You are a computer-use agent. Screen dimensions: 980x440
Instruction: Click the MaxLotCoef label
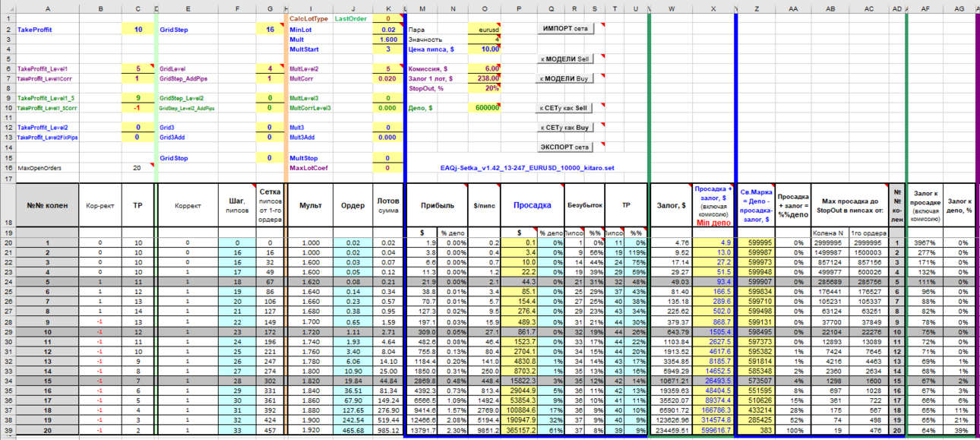pyautogui.click(x=308, y=167)
